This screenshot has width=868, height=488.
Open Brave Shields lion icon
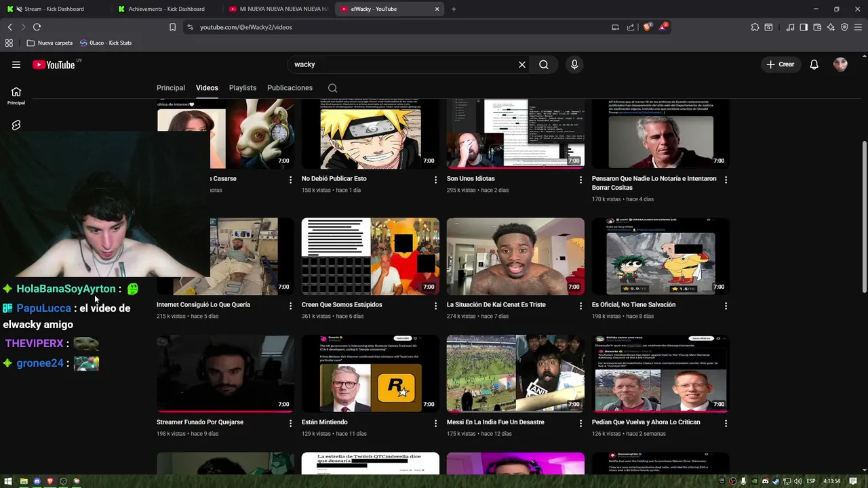648,27
